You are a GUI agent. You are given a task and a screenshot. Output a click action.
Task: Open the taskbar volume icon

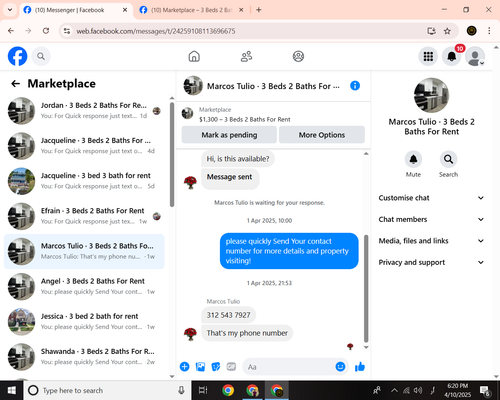pyautogui.click(x=417, y=390)
